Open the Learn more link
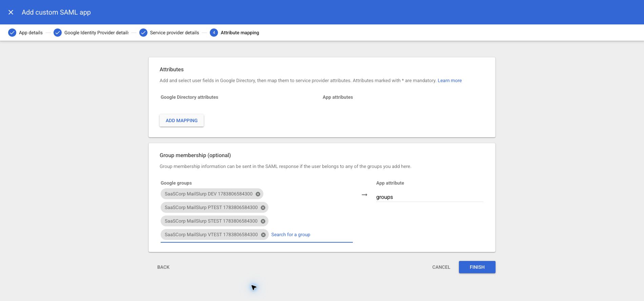The width and height of the screenshot is (644, 301). 450,80
